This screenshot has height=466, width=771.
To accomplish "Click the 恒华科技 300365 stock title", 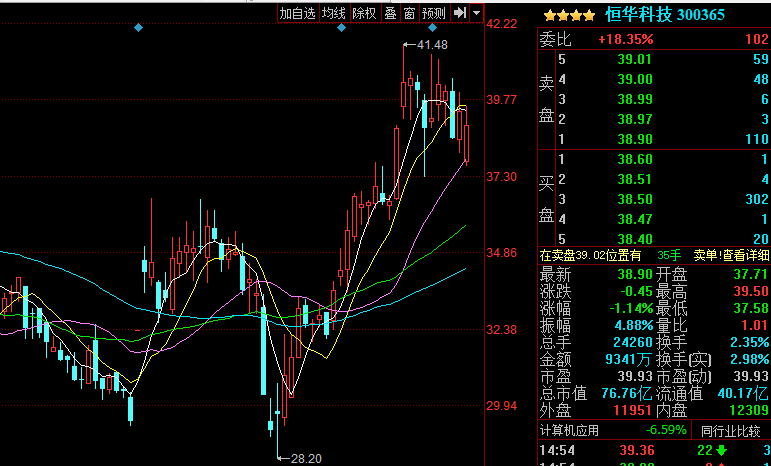I will [x=664, y=15].
